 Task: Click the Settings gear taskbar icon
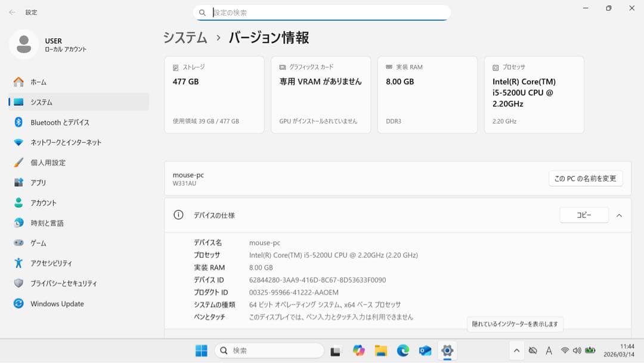(x=447, y=350)
